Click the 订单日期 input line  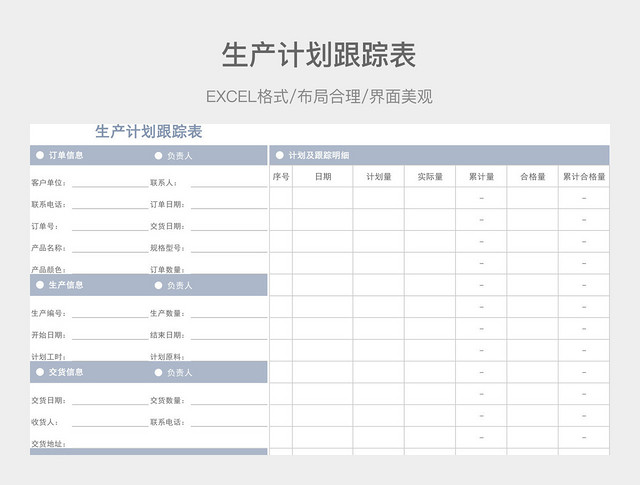pos(229,204)
